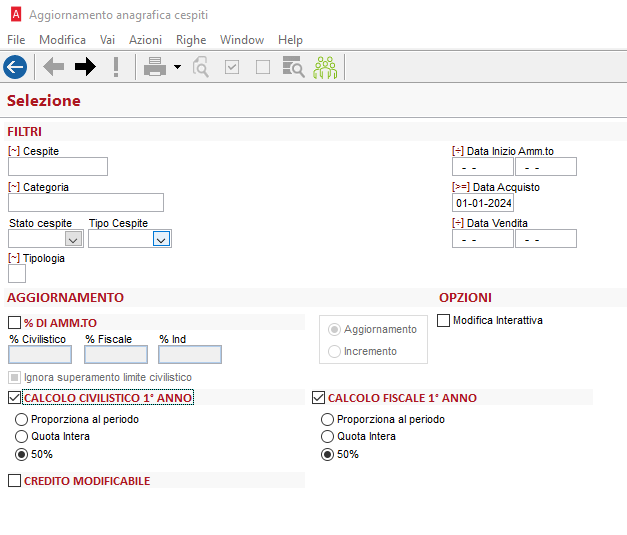Enable the CREDITO MODIFICABILE checkbox
The width and height of the screenshot is (627, 535).
(x=14, y=481)
